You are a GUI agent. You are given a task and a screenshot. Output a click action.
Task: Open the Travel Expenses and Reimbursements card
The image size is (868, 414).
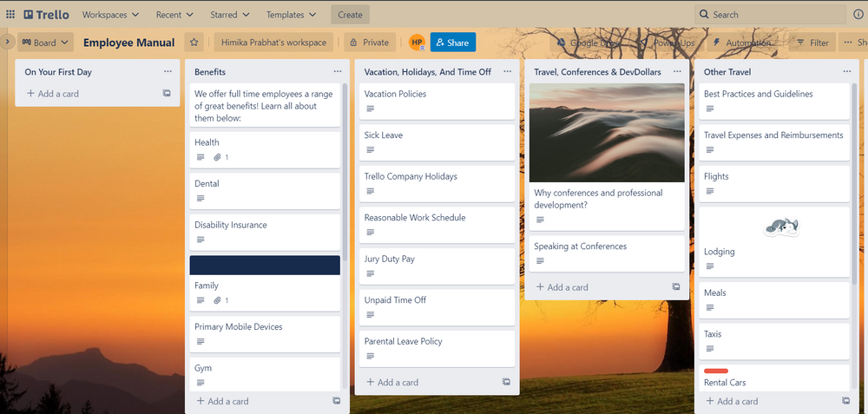pos(774,142)
